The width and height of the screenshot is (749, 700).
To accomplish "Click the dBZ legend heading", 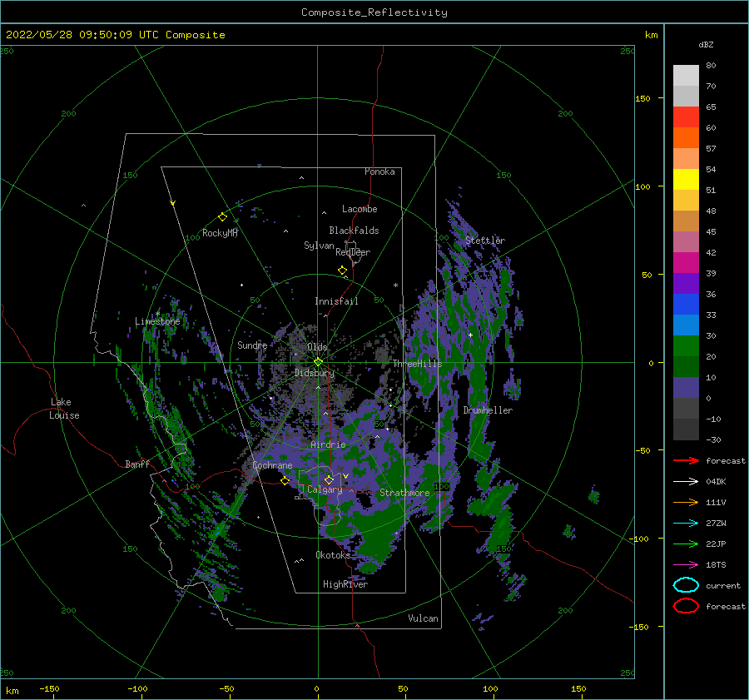I will click(706, 44).
